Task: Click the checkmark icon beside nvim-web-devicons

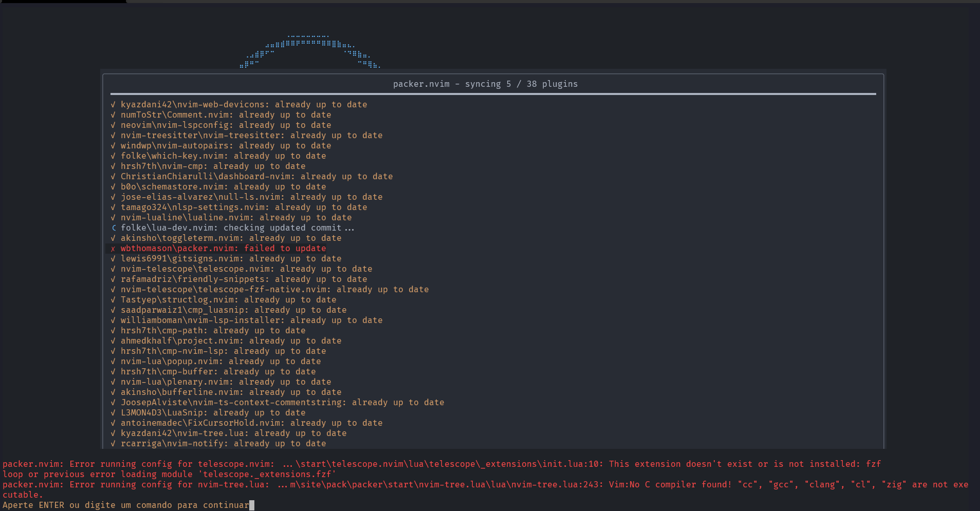Action: coord(114,104)
